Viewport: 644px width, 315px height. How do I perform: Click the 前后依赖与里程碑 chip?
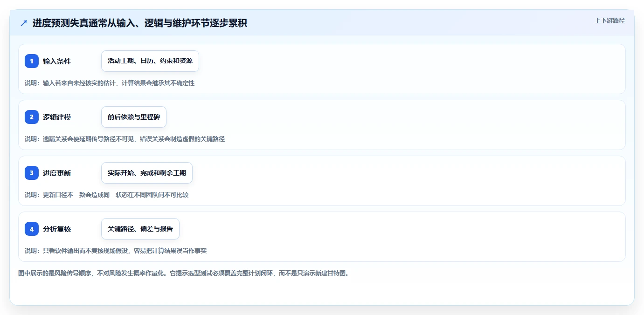click(134, 117)
